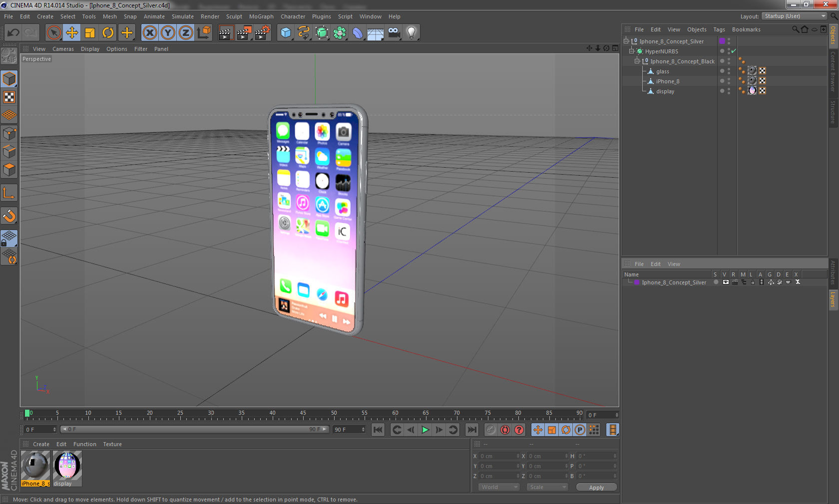
Task: Open the Layout Startup dropdown
Action: (x=795, y=16)
